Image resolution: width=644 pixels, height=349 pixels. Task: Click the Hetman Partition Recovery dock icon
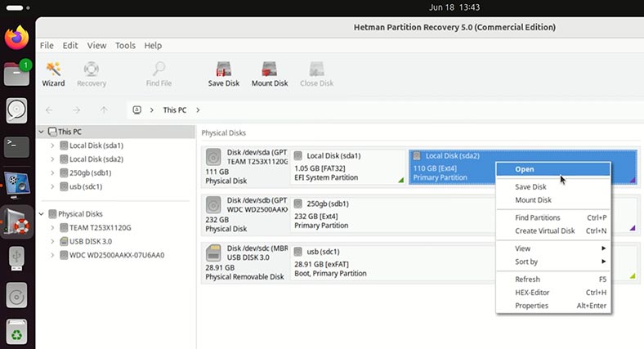pyautogui.click(x=16, y=222)
